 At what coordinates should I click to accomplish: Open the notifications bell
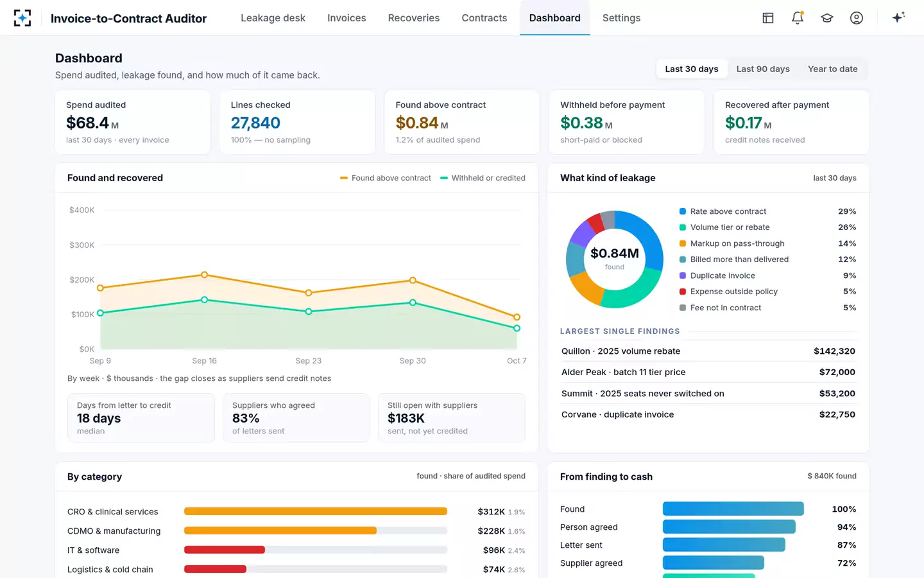[x=798, y=18]
